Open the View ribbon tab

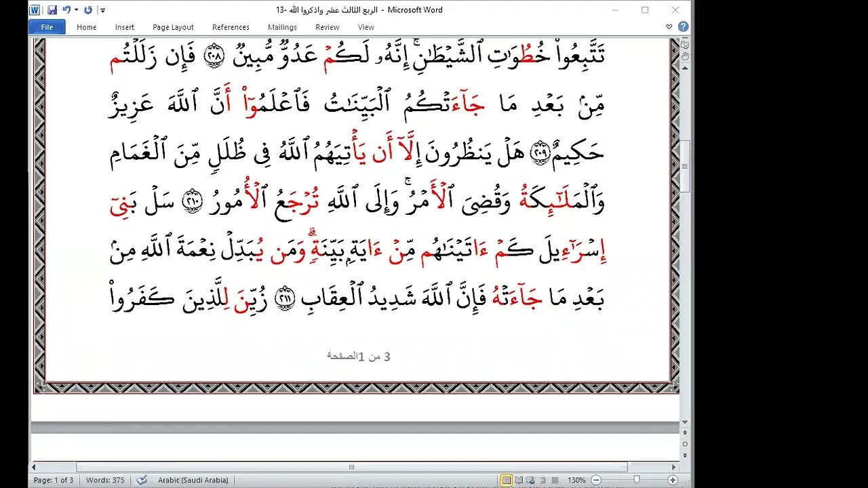coord(366,27)
